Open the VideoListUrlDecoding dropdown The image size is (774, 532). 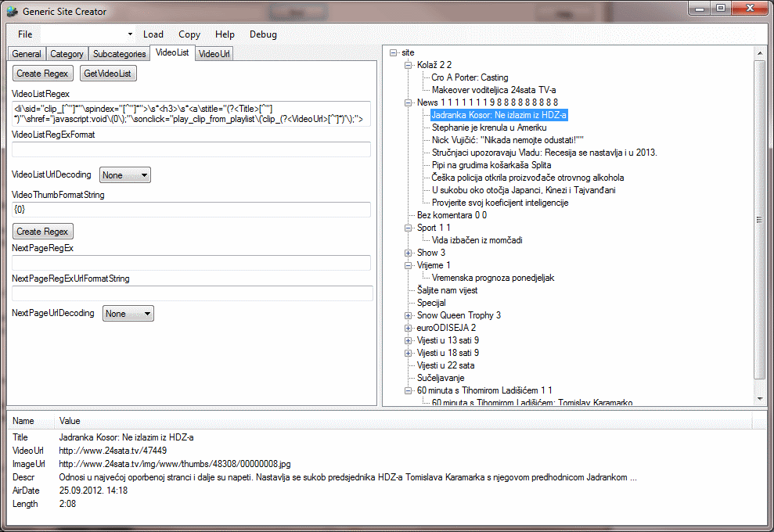tap(124, 175)
